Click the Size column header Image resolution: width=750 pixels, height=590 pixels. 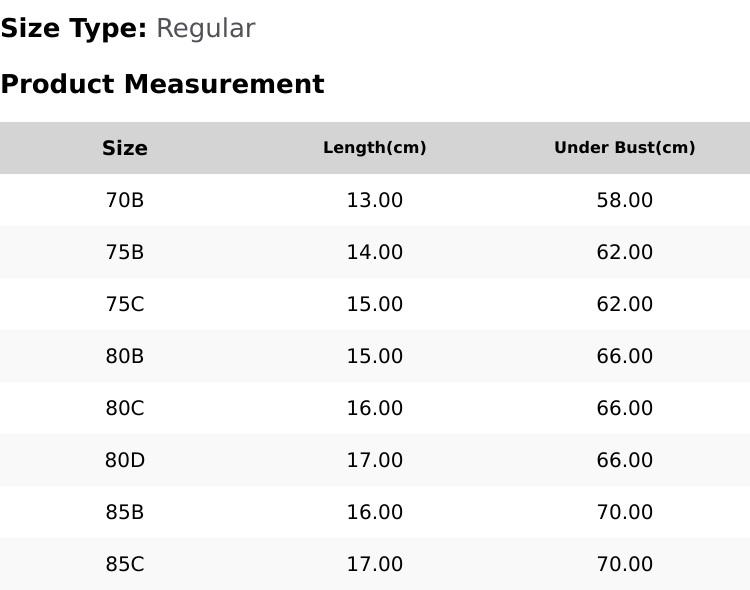click(125, 148)
